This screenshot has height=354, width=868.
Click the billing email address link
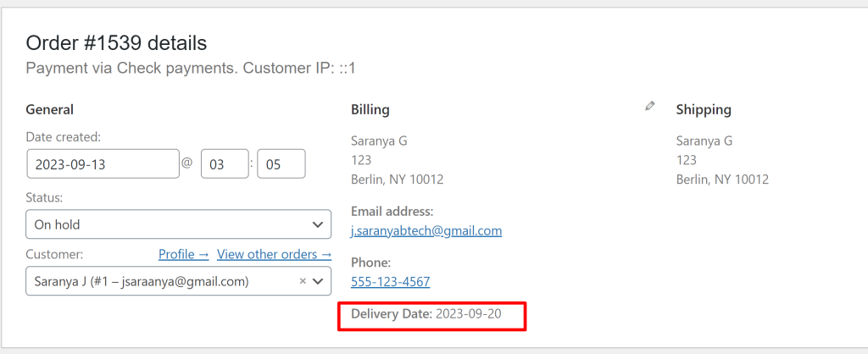pos(426,230)
